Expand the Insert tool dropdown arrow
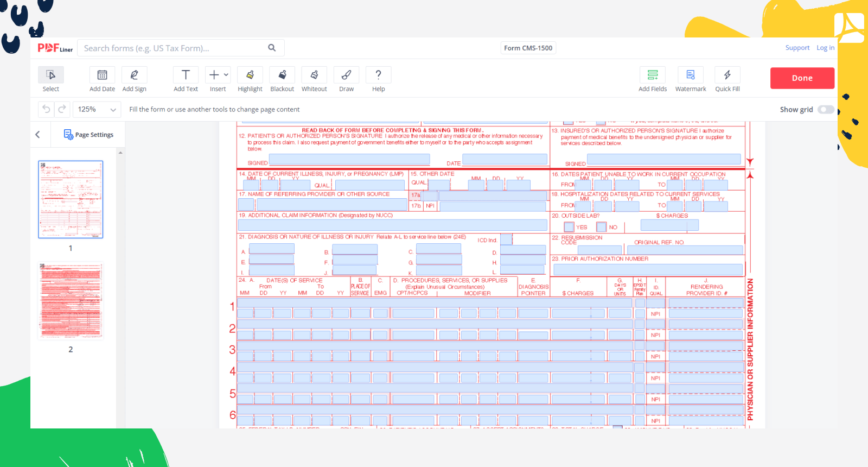The width and height of the screenshot is (868, 467). click(x=226, y=75)
